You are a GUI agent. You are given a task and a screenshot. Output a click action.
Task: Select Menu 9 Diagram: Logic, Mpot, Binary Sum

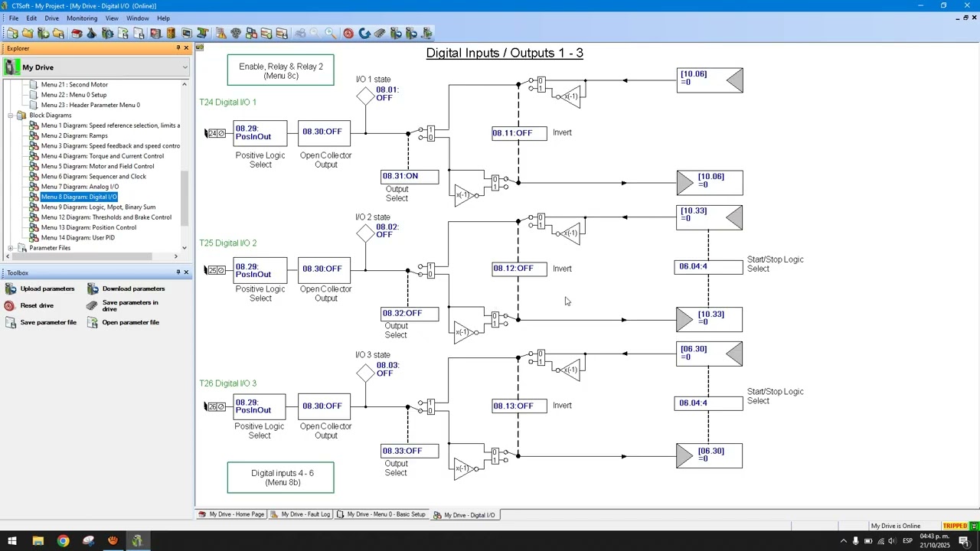click(98, 207)
